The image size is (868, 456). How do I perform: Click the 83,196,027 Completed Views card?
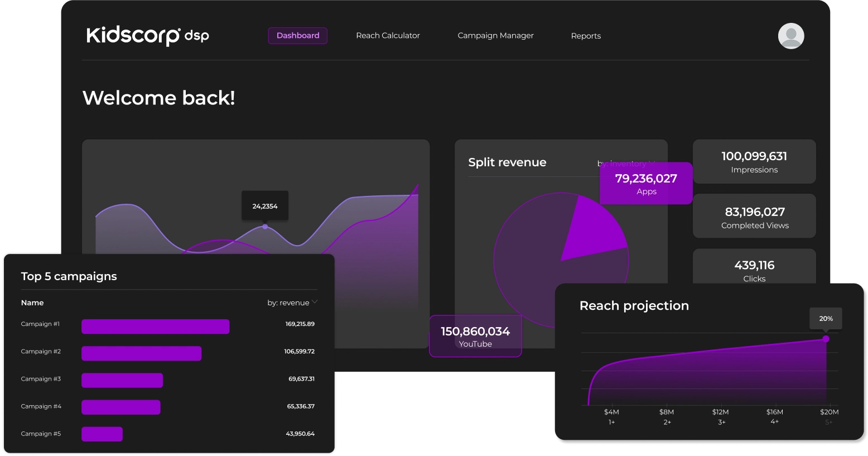[754, 216]
